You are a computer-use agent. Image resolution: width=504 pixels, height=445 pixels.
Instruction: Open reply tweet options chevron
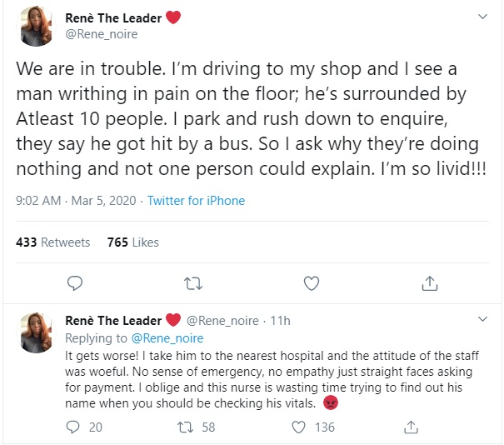click(x=482, y=320)
